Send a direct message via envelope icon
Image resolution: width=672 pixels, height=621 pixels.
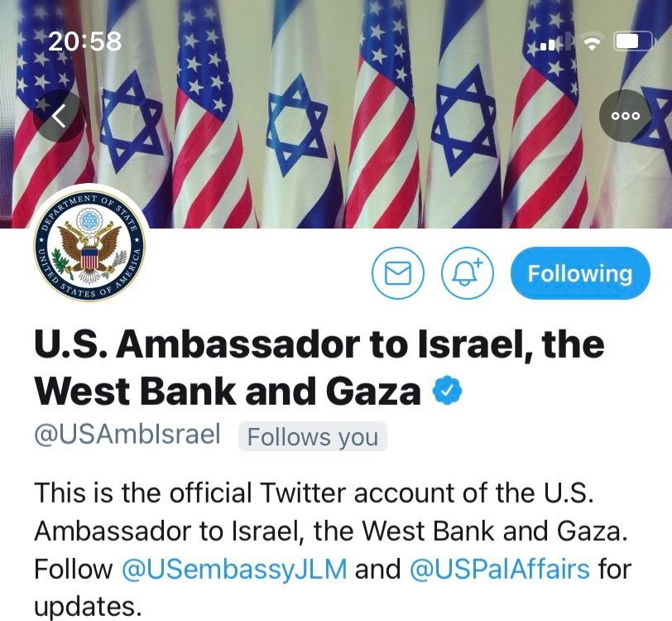click(x=398, y=273)
